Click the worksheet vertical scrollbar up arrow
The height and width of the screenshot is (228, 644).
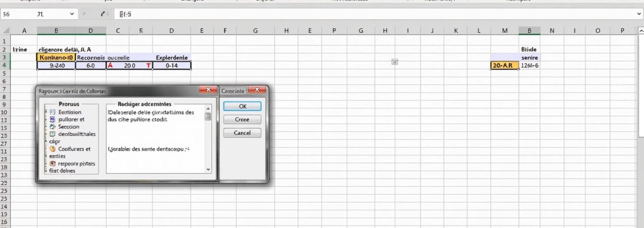point(641,31)
